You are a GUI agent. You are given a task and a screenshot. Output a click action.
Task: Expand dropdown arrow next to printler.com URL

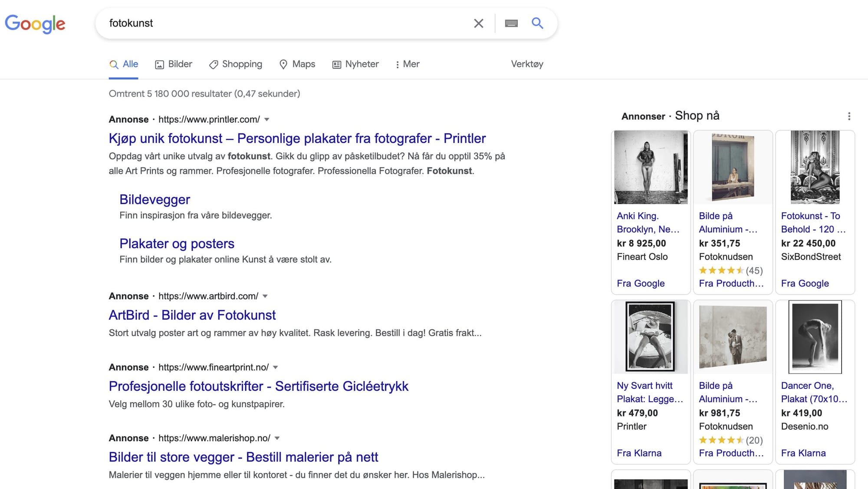coord(267,119)
